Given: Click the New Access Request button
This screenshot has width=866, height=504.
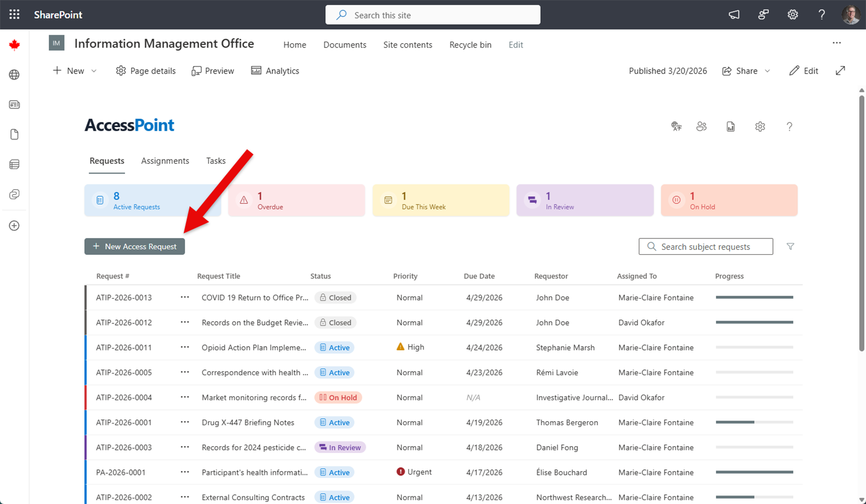Looking at the screenshot, I should [x=135, y=247].
